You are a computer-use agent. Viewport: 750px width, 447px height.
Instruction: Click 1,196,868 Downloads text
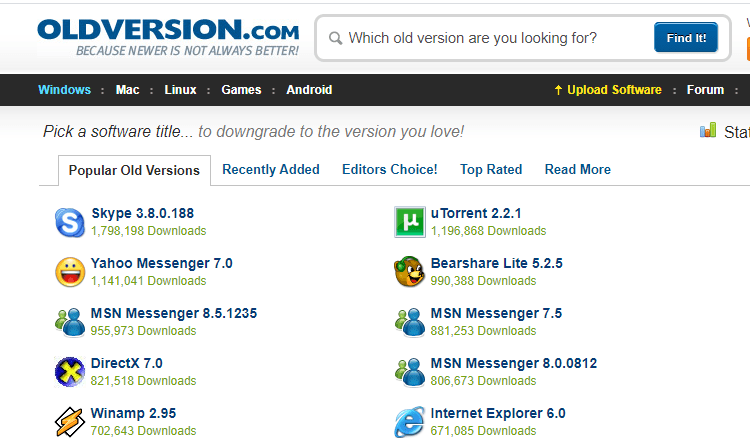pos(488,231)
